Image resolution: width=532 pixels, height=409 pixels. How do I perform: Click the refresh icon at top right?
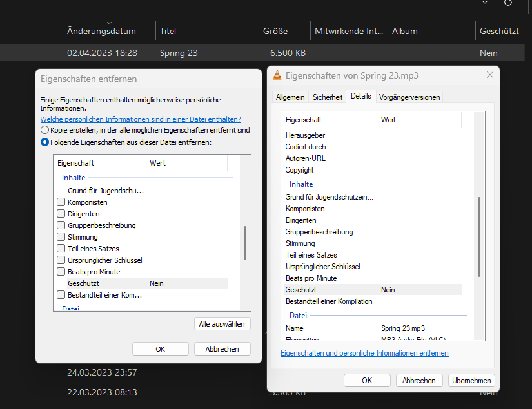click(x=508, y=3)
